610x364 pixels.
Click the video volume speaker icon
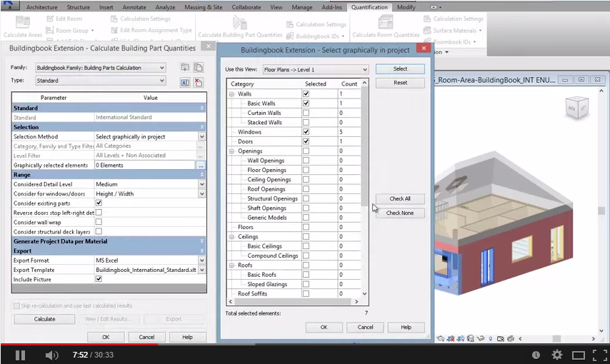51,355
